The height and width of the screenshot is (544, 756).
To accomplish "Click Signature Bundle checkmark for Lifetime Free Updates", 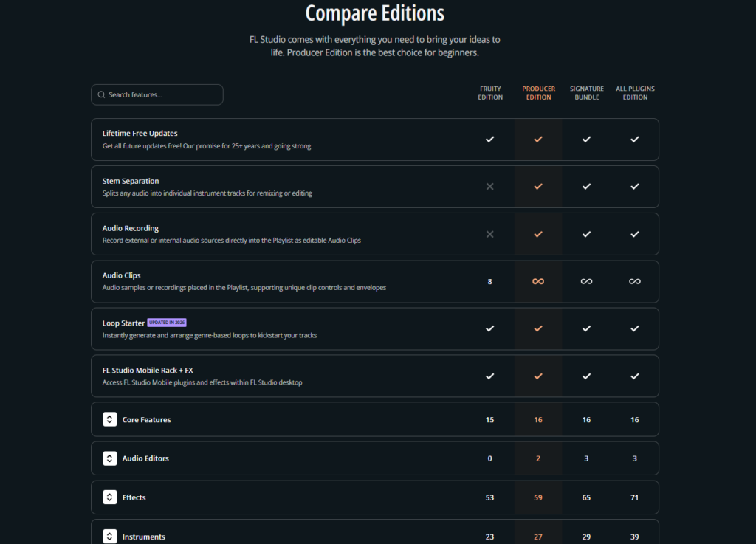I will click(x=586, y=140).
